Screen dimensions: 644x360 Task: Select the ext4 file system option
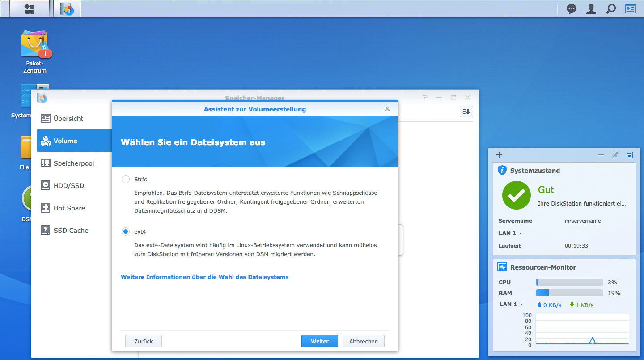126,231
